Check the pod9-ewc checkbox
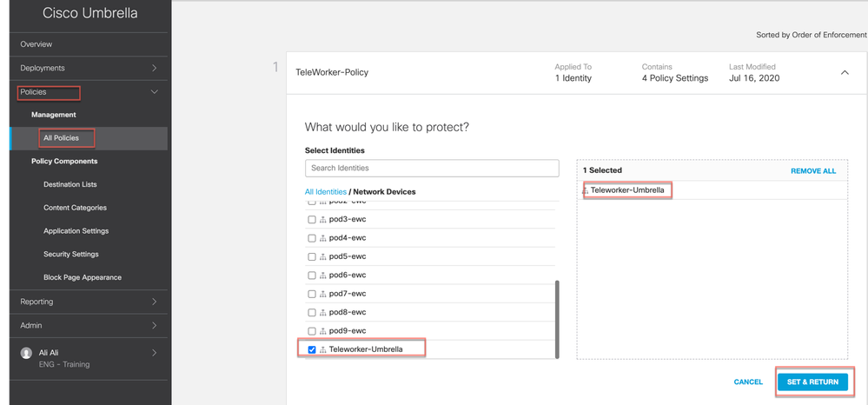 point(312,331)
